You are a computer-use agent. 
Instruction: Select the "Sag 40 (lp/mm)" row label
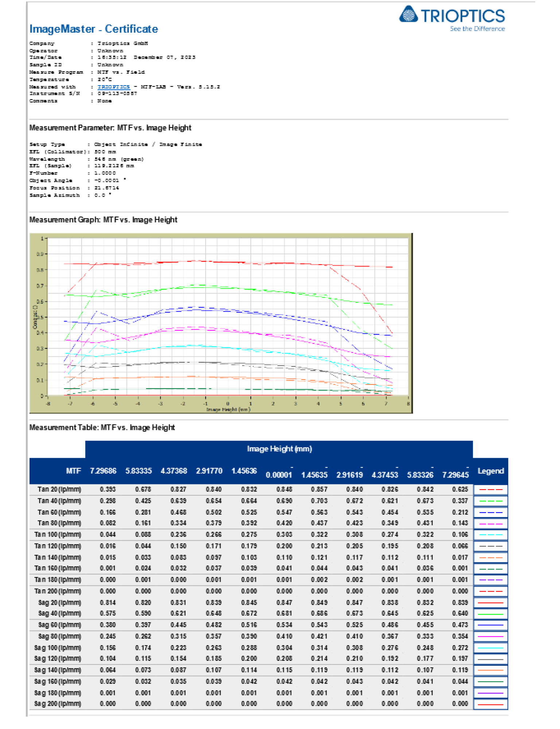59,614
